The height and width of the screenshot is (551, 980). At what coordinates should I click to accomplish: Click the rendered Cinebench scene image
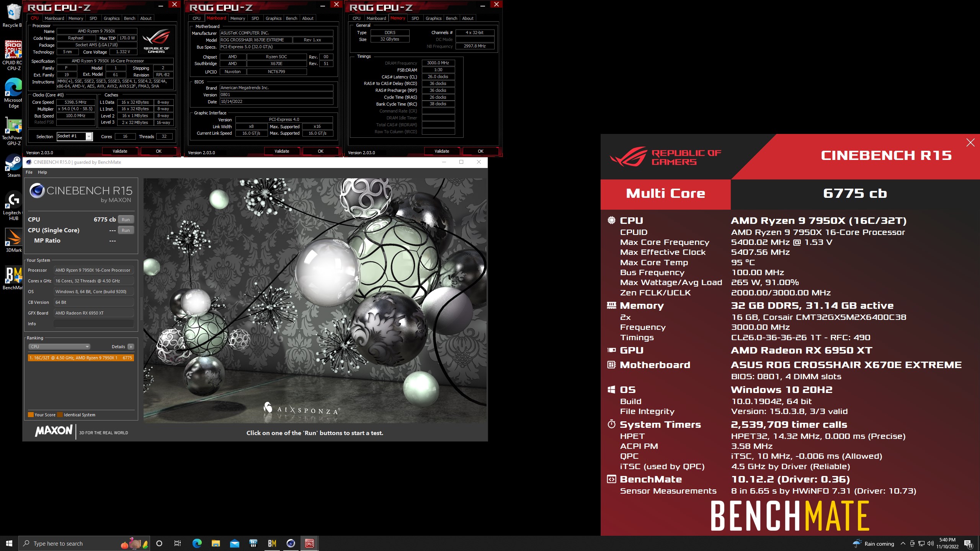[315, 300]
